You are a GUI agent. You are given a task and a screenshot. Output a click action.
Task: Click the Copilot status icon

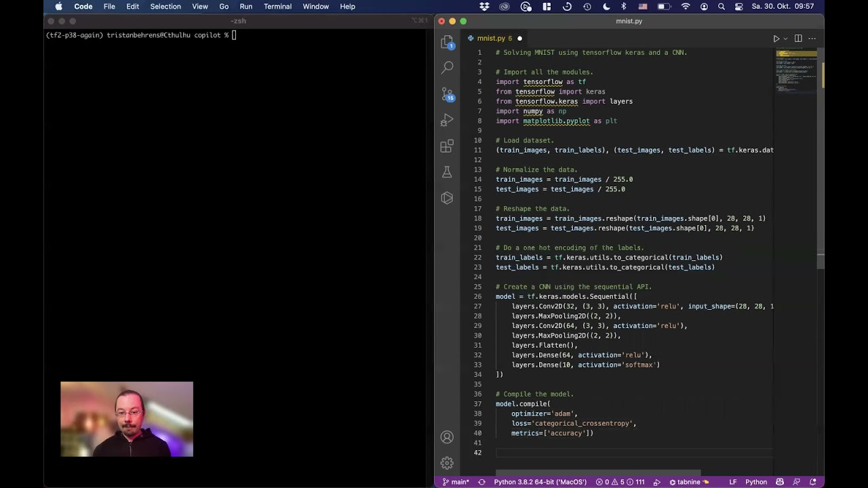(780, 482)
